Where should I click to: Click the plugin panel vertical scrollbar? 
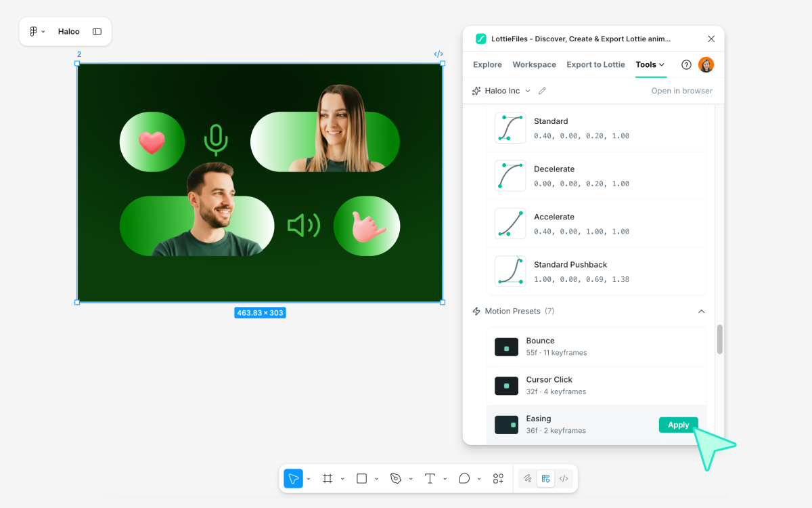point(720,339)
